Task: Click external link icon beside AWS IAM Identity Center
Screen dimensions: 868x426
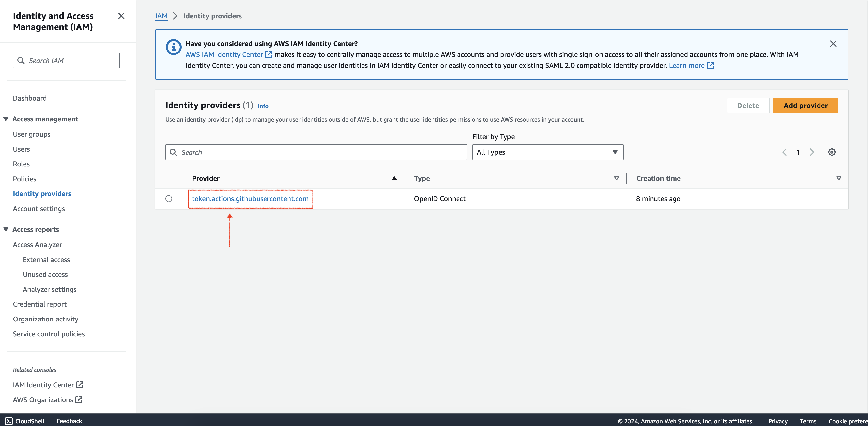Action: [268, 54]
